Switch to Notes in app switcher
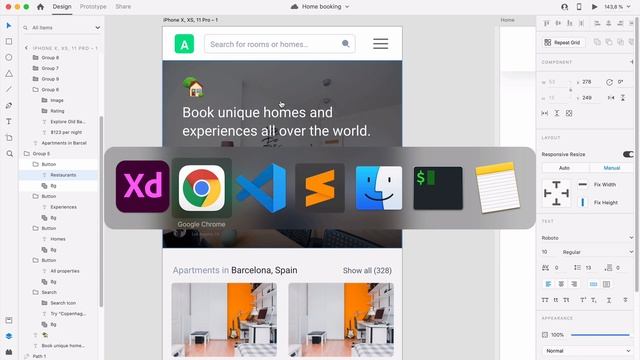 [x=497, y=188]
